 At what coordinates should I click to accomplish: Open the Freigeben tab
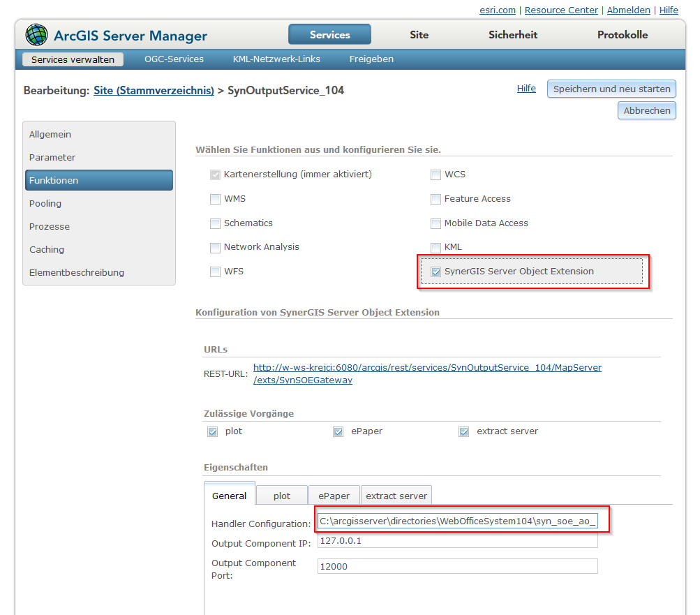tap(371, 59)
